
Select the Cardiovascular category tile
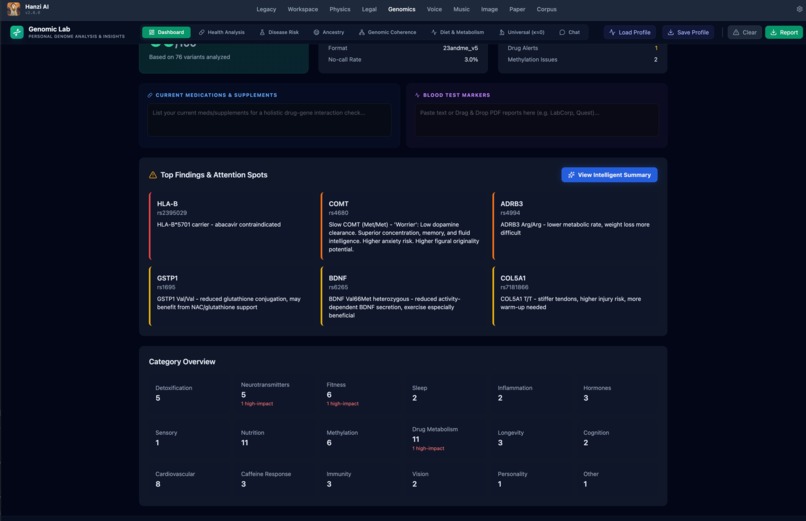point(189,479)
